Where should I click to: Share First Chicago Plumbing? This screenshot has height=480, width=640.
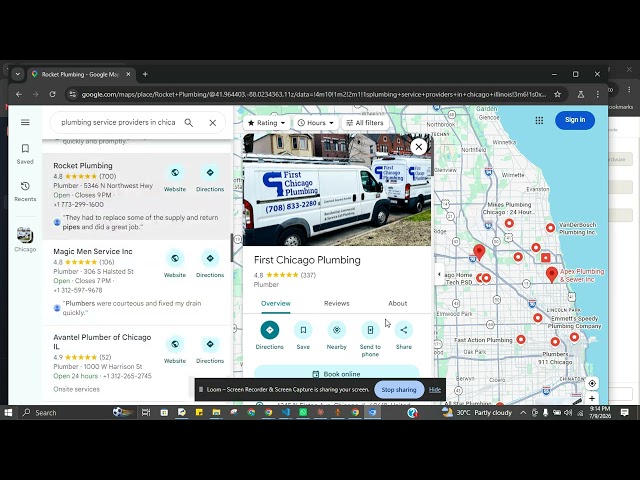404,330
